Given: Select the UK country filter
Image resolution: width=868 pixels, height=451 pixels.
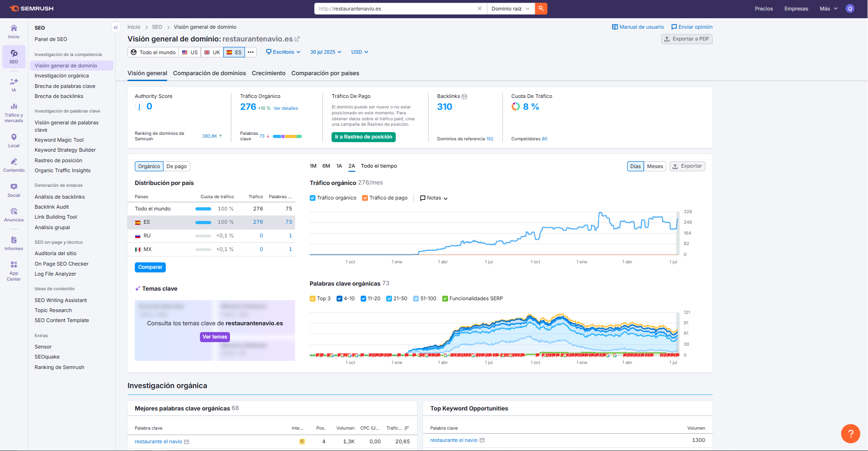Looking at the screenshot, I should click(x=212, y=52).
